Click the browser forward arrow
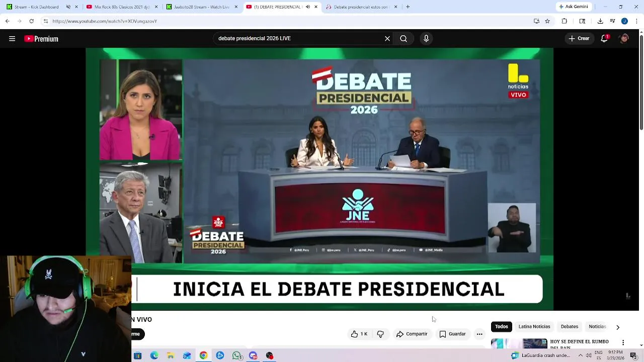644x362 pixels. pyautogui.click(x=20, y=21)
